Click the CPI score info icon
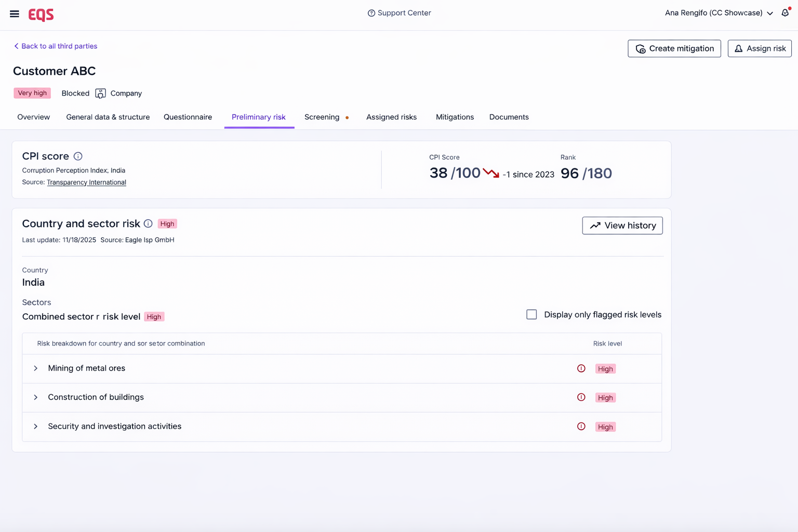The height and width of the screenshot is (532, 798). pyautogui.click(x=78, y=156)
